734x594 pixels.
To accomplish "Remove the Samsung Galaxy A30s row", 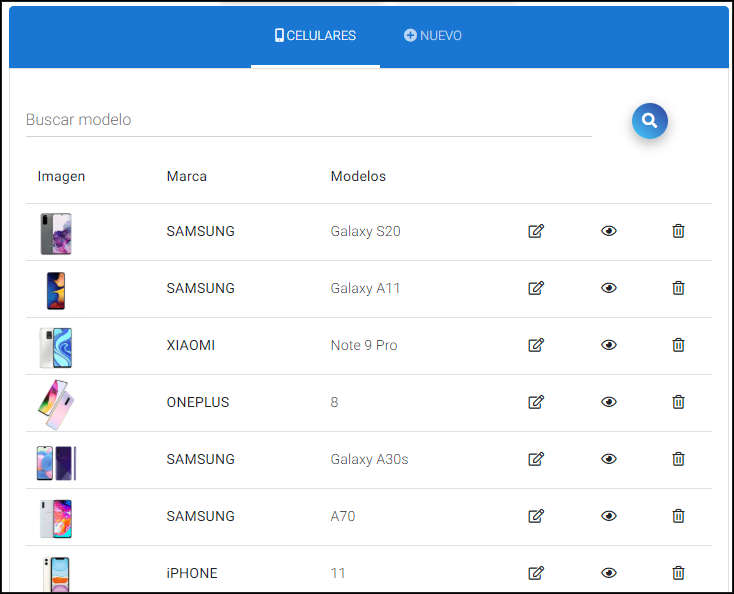I will point(678,459).
